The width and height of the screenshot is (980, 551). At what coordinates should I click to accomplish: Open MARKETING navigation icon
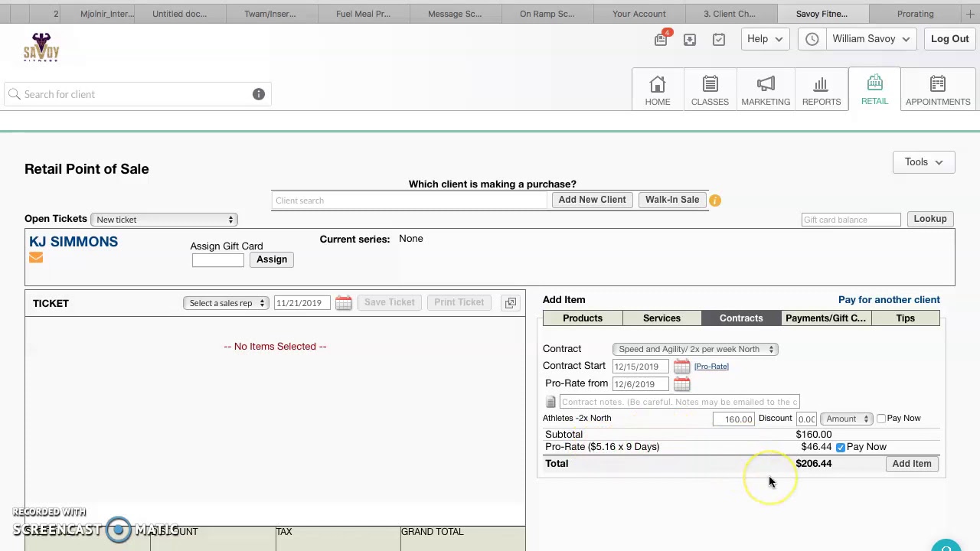tap(766, 90)
